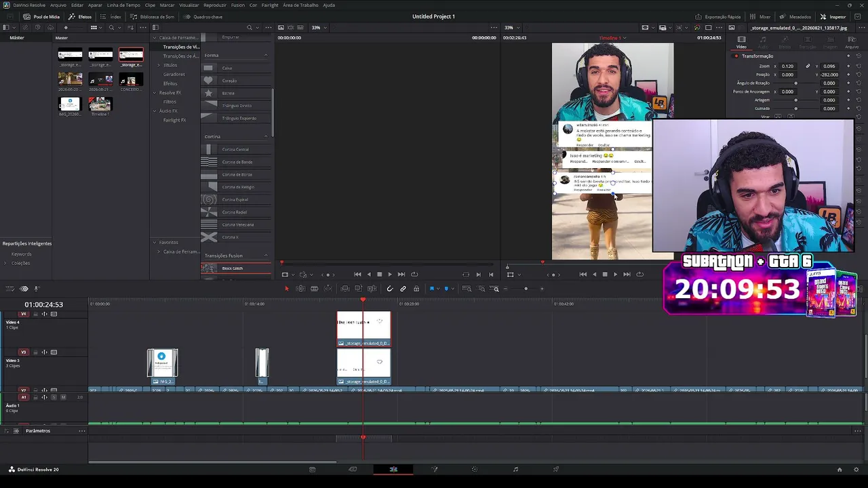Open the Área de Trabalho menu
The image size is (868, 488).
[299, 5]
